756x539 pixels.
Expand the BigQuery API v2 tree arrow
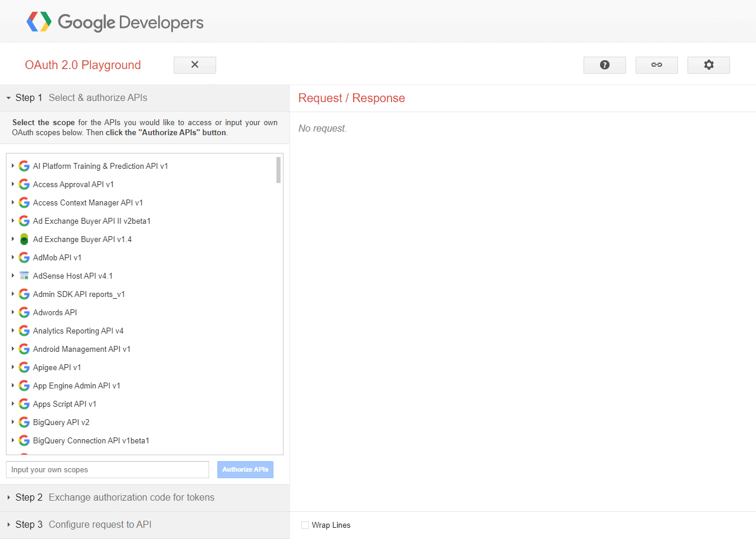coord(12,422)
